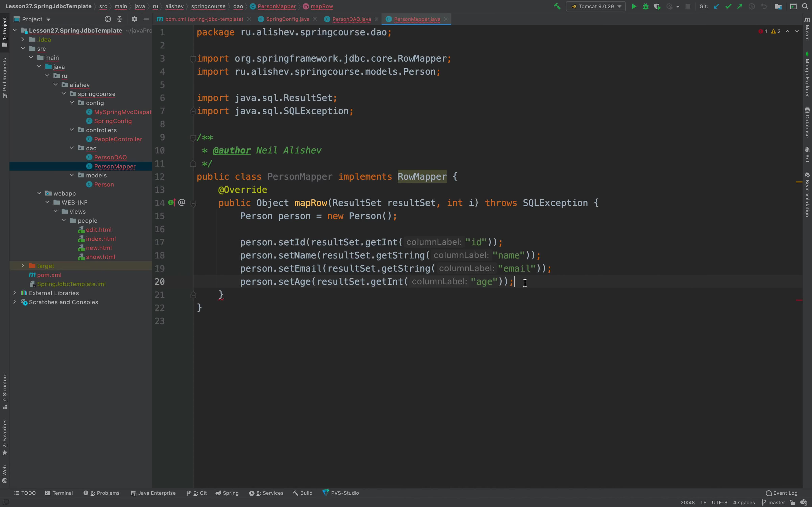
Task: Open Project panel settings gear
Action: (134, 19)
